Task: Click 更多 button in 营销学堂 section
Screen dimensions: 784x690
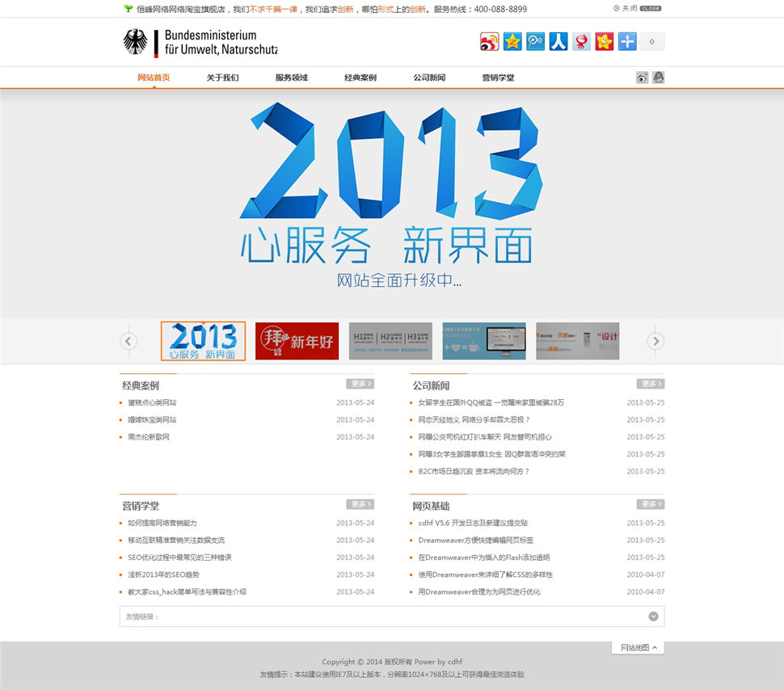Action: click(x=360, y=504)
